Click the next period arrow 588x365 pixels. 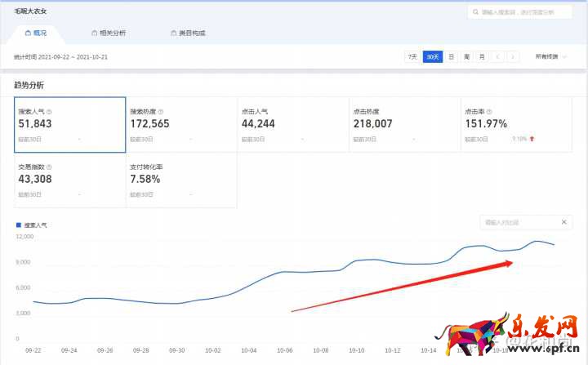point(512,57)
